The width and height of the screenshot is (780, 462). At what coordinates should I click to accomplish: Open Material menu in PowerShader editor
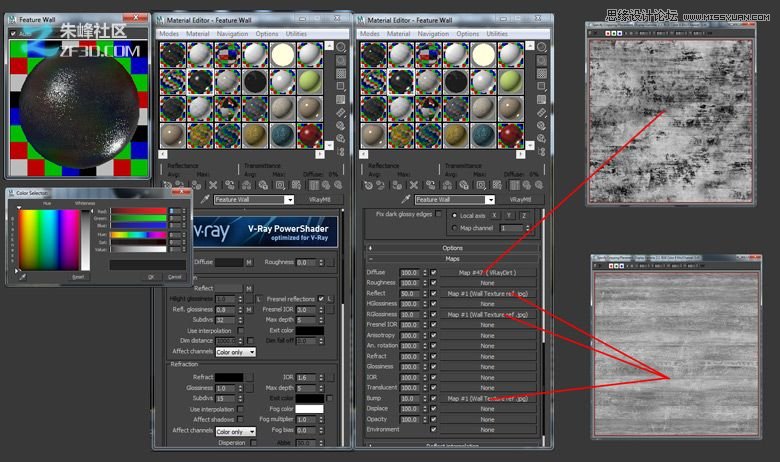point(197,34)
